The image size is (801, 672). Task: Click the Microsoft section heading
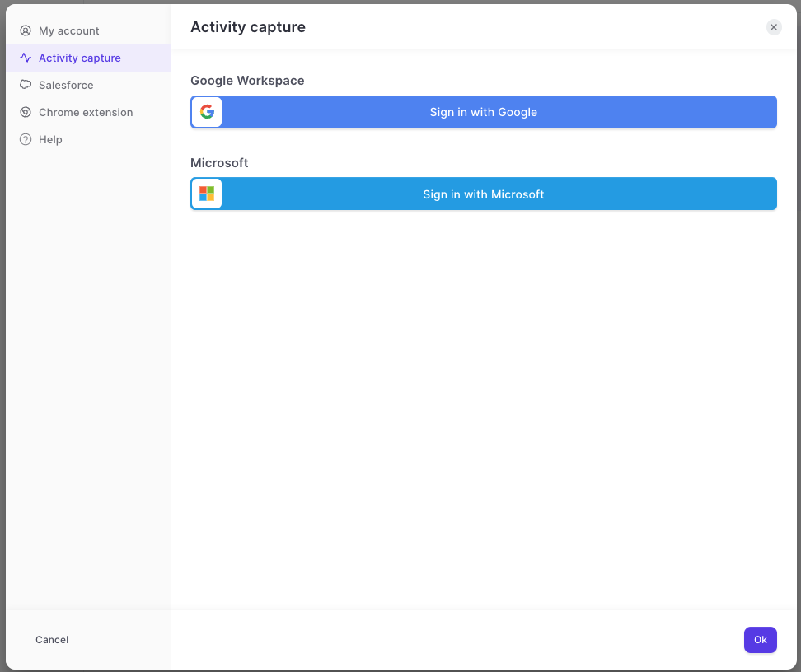pyautogui.click(x=219, y=163)
